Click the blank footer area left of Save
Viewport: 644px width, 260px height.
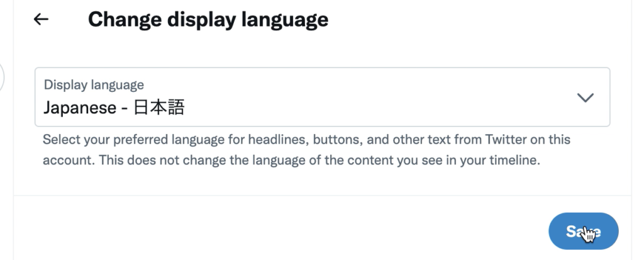pos(279,230)
